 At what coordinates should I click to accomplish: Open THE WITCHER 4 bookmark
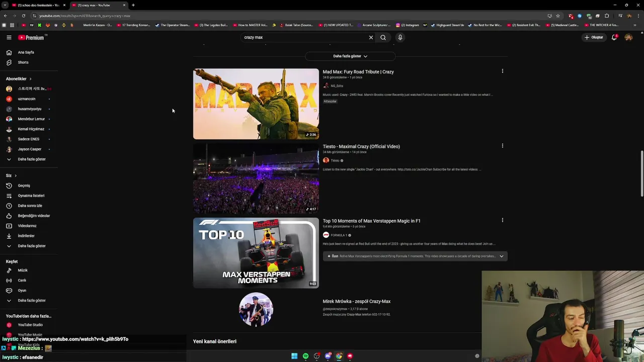pyautogui.click(x=601, y=25)
